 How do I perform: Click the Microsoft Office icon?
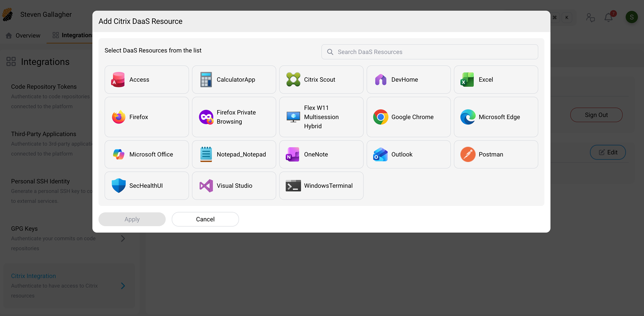tap(118, 155)
